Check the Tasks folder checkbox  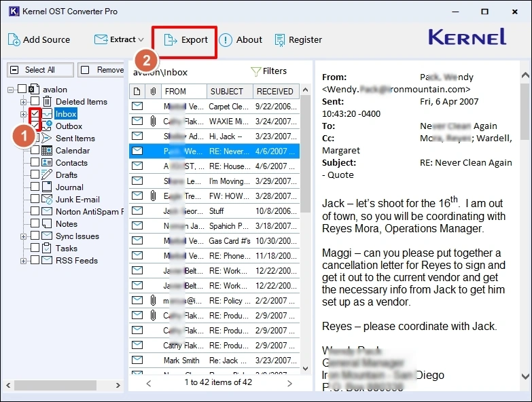tap(35, 248)
